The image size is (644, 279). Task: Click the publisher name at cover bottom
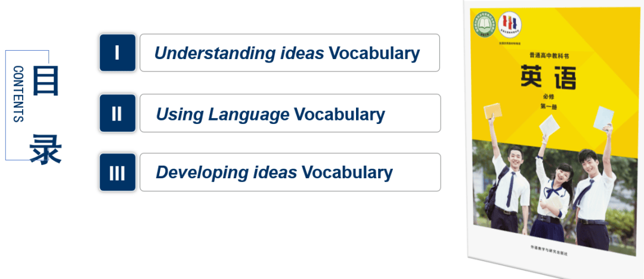click(549, 250)
